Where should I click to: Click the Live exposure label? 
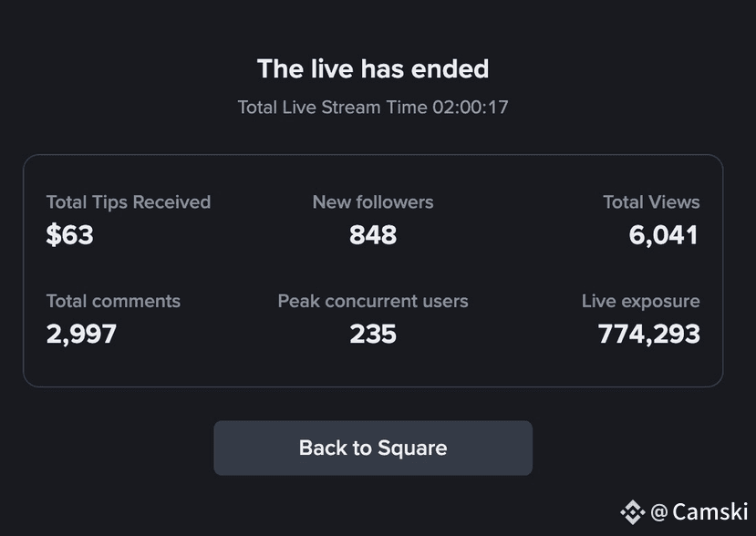click(x=641, y=301)
